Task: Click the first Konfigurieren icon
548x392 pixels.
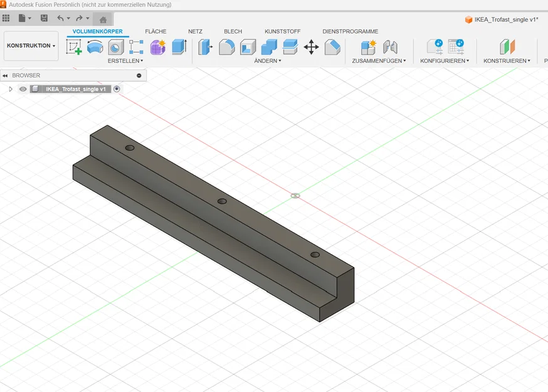Action: 435,47
